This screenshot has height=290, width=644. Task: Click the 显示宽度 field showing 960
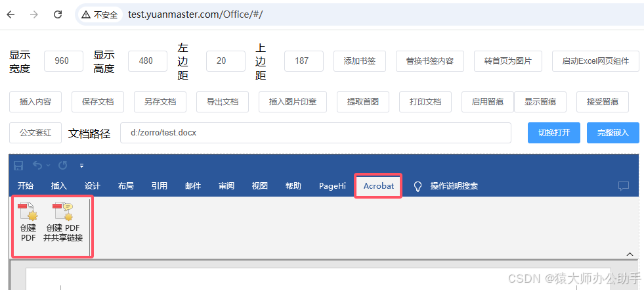(64, 61)
